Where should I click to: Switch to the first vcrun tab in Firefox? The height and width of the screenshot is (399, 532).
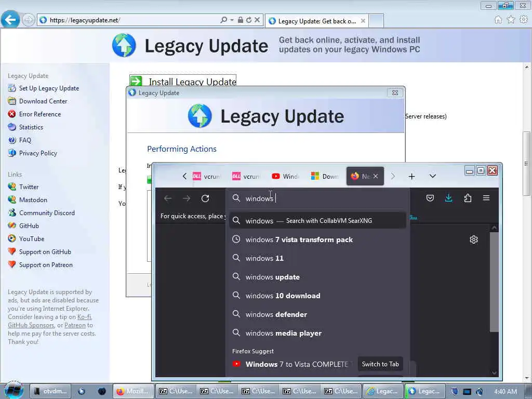coord(207,177)
